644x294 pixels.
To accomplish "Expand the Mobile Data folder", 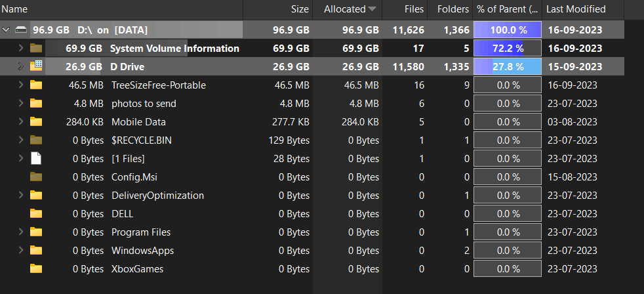I will (x=21, y=121).
